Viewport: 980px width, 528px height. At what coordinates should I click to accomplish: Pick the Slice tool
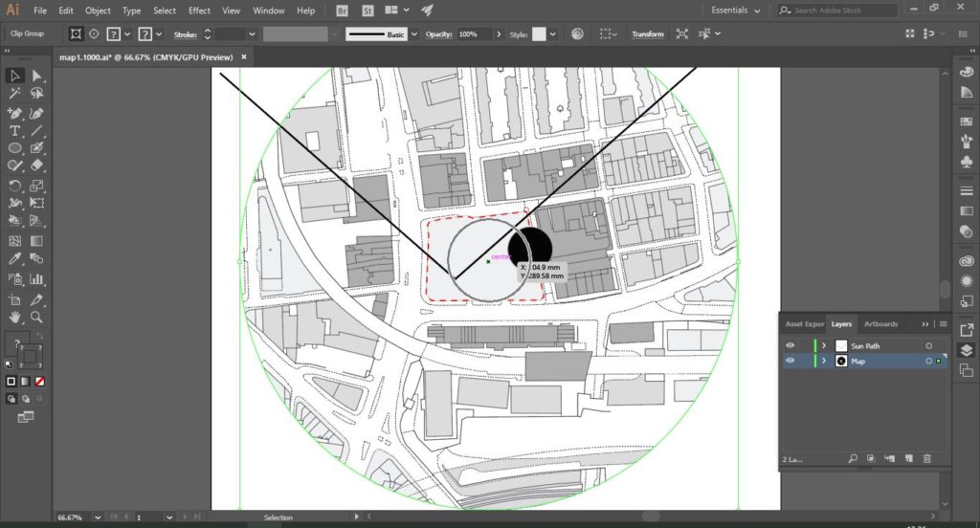(x=37, y=300)
